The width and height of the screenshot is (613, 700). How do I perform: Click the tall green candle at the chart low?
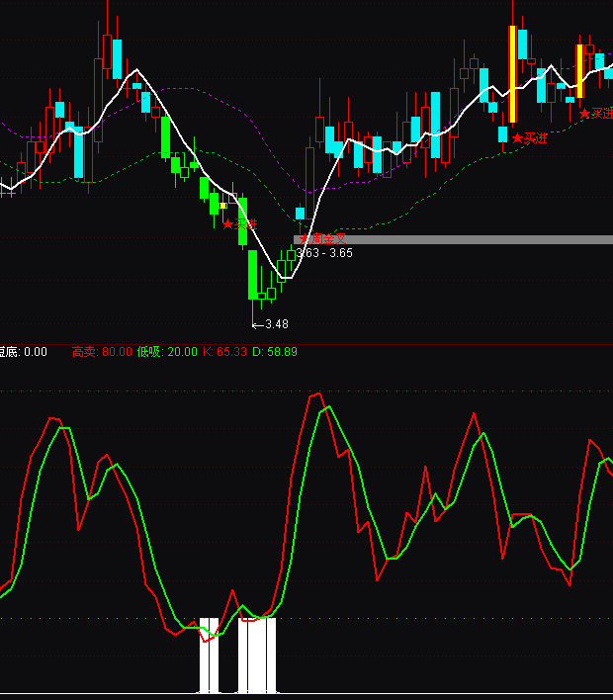[253, 274]
